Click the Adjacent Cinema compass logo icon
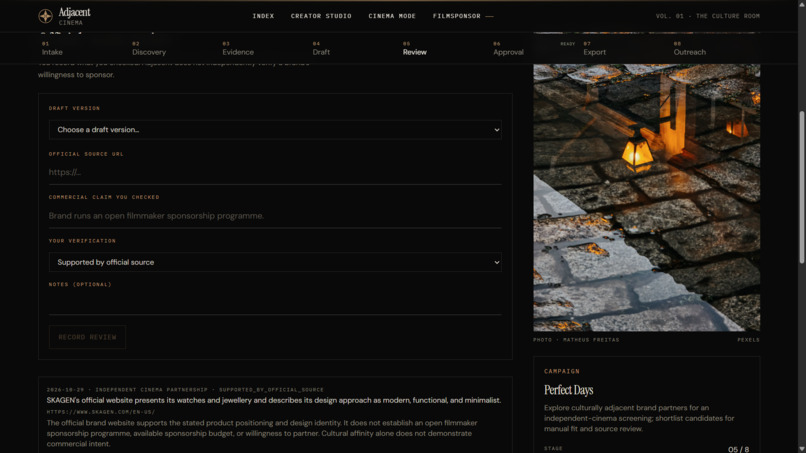 tap(45, 16)
